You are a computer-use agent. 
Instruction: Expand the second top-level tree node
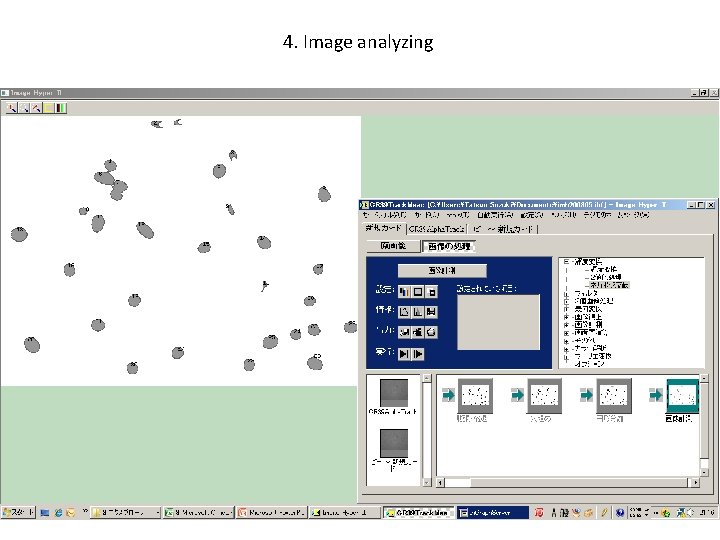566,293
